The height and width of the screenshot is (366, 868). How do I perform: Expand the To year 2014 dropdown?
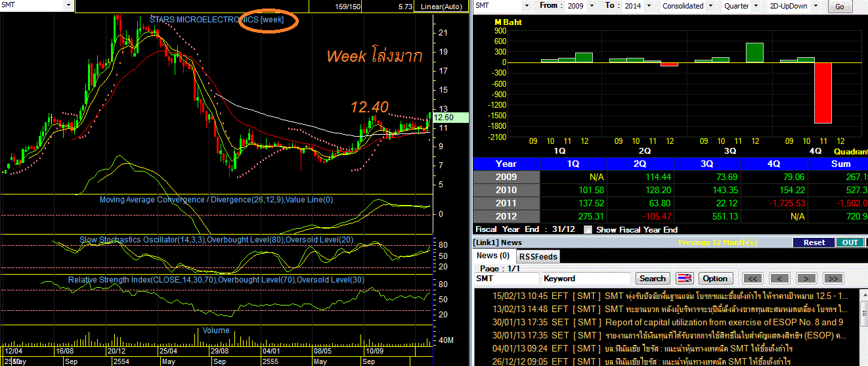pos(650,5)
